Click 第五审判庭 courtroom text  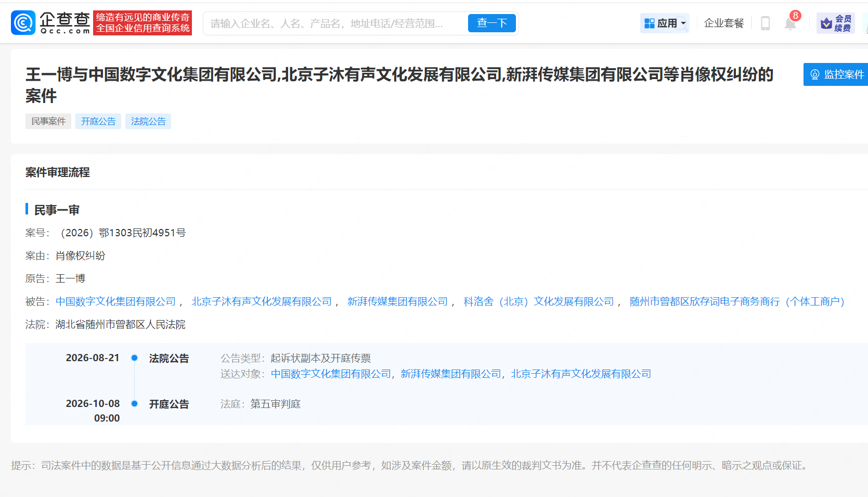pyautogui.click(x=276, y=404)
